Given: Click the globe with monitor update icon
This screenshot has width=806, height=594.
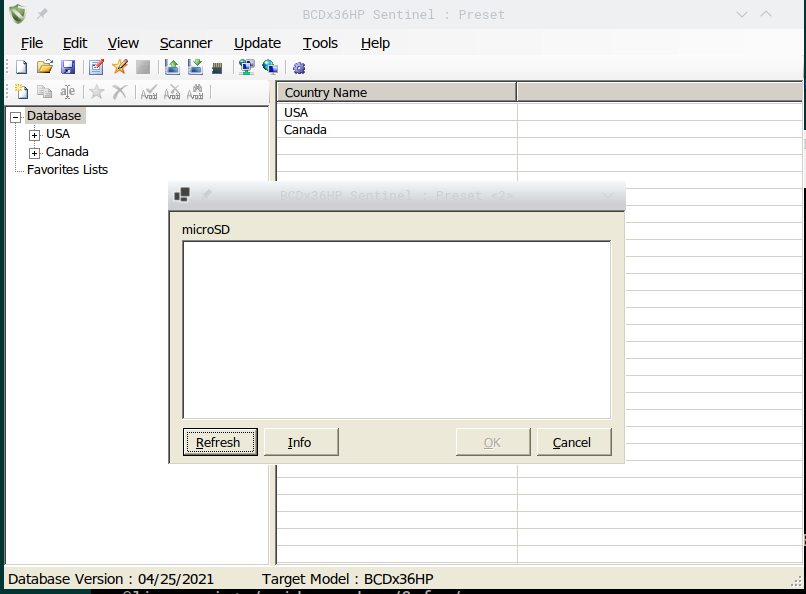Looking at the screenshot, I should tap(270, 67).
